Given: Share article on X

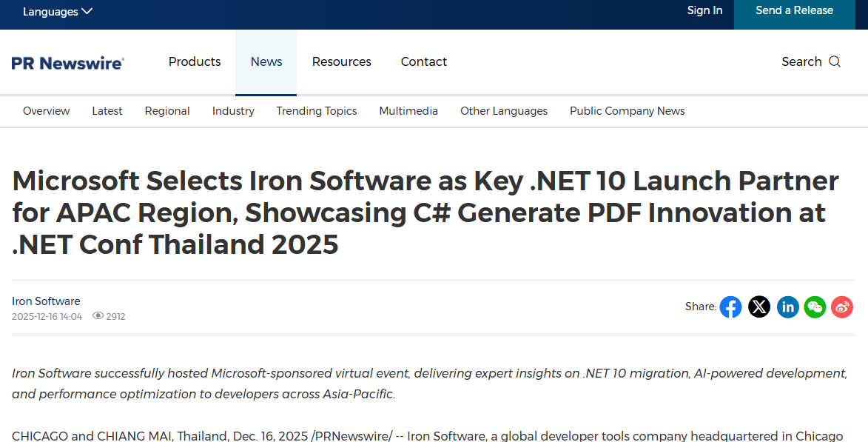Looking at the screenshot, I should click(759, 307).
